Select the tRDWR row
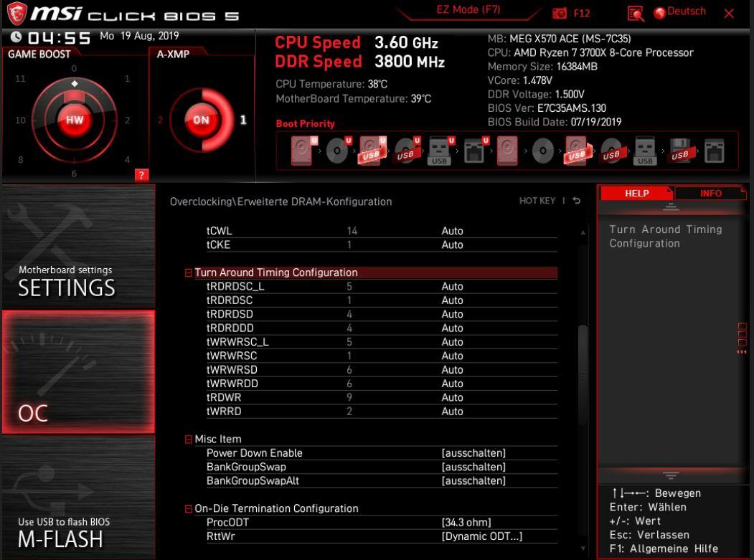Viewport: 754px width, 560px height. click(382, 397)
